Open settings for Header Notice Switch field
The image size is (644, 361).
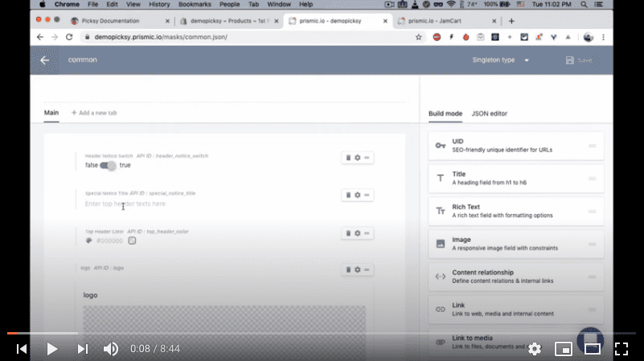tap(357, 158)
